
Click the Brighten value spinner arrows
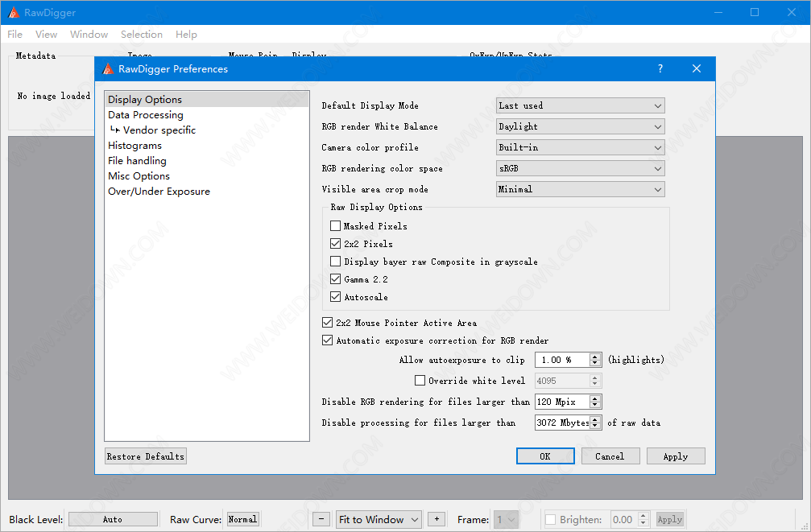pyautogui.click(x=643, y=519)
